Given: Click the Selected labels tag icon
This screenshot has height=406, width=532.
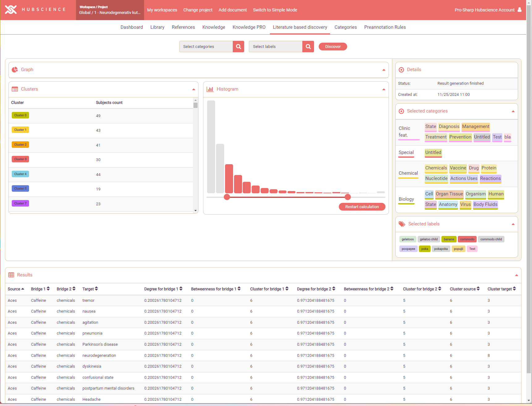Looking at the screenshot, I should coord(402,224).
